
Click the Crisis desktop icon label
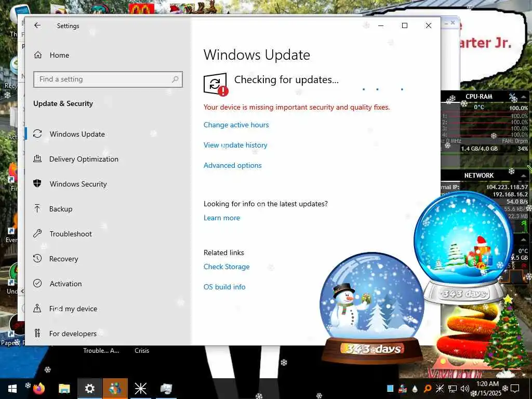point(142,351)
